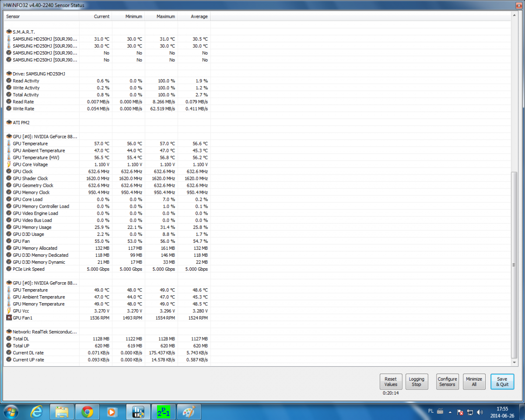Click the icon beside GPU Shader Clock
Screen dimensions: 525x420
coord(9,178)
